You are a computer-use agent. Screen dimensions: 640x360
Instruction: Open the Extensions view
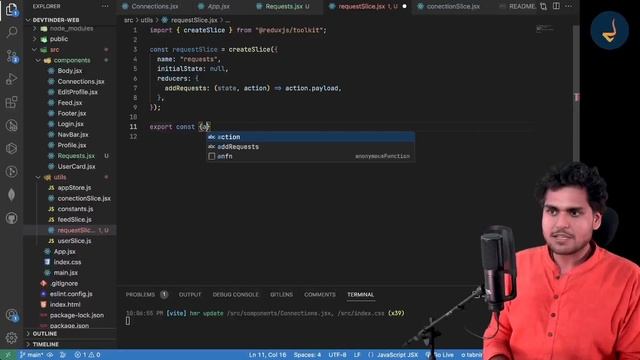(x=11, y=102)
